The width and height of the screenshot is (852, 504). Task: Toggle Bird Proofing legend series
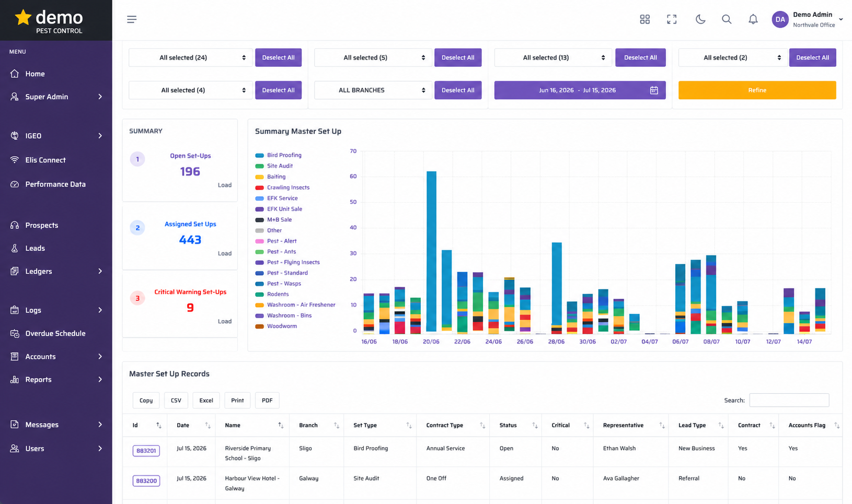[x=278, y=155]
